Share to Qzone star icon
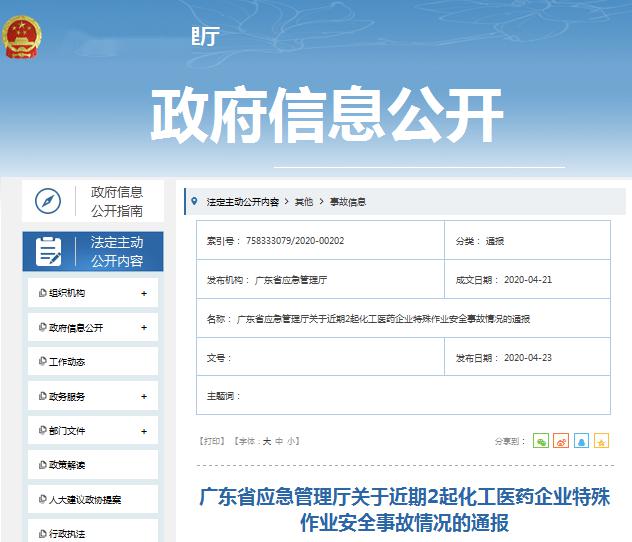The image size is (632, 542). [x=601, y=441]
